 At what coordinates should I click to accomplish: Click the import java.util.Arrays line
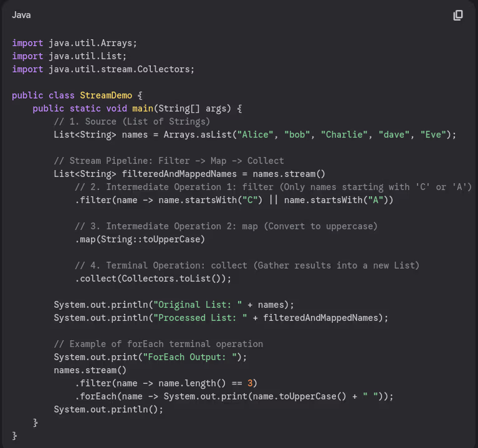pos(74,43)
